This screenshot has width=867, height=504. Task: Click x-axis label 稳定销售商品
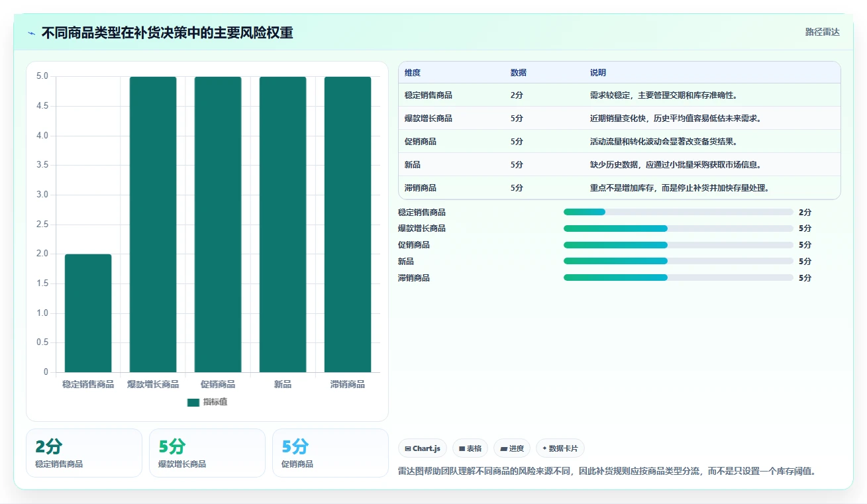(88, 384)
